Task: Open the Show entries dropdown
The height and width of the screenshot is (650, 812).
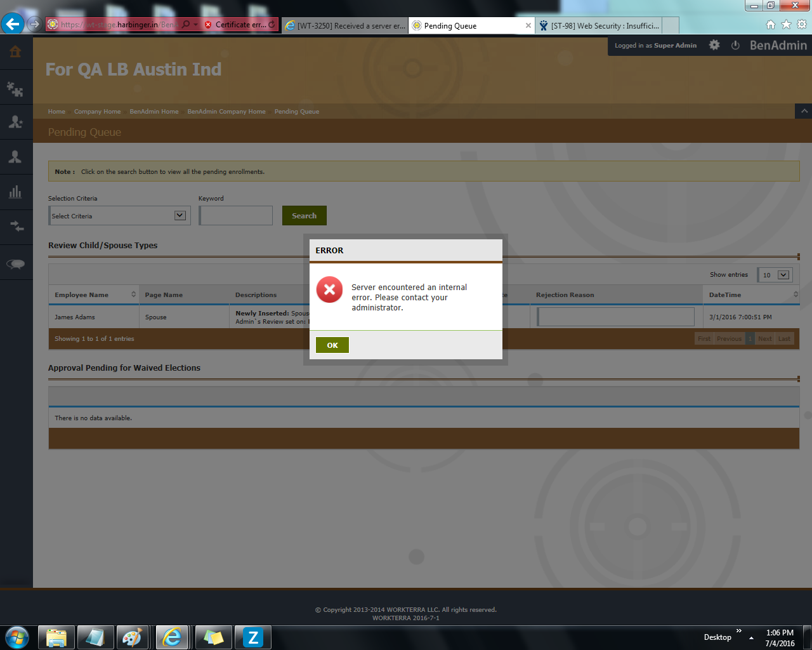Action: pos(776,275)
